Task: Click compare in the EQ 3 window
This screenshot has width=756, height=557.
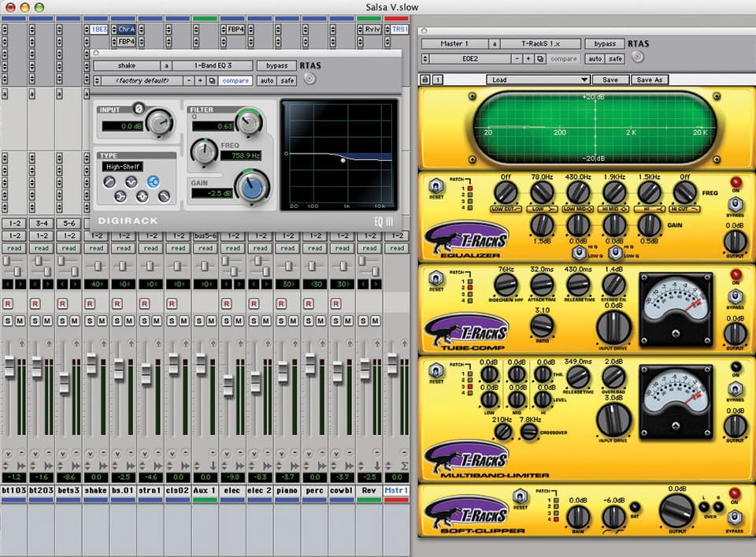Action: (x=235, y=80)
